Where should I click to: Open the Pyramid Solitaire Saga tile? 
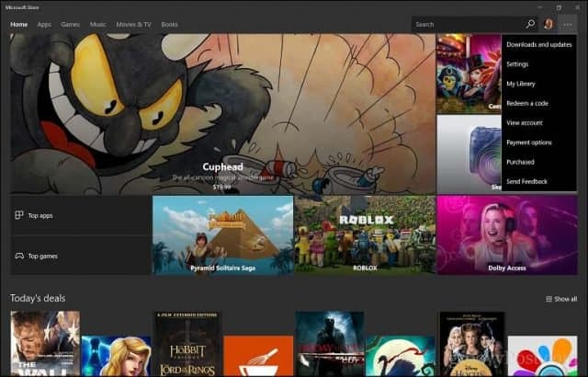coord(222,235)
